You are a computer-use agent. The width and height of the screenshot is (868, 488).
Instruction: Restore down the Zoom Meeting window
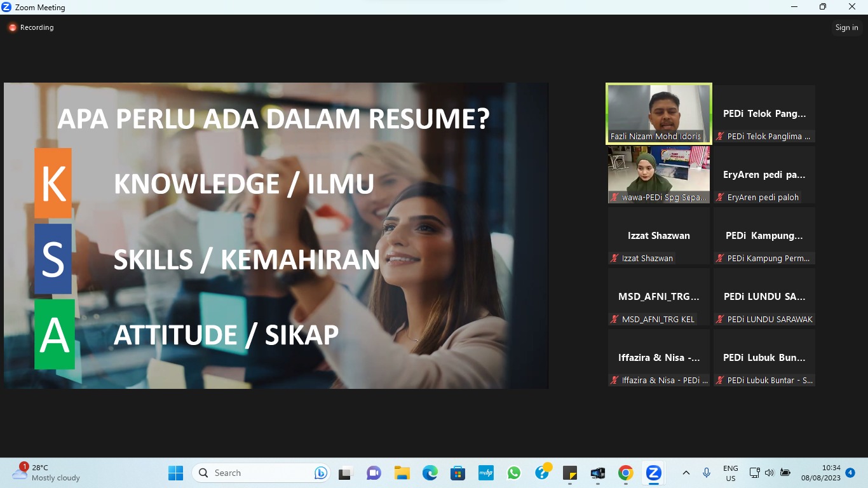point(823,7)
